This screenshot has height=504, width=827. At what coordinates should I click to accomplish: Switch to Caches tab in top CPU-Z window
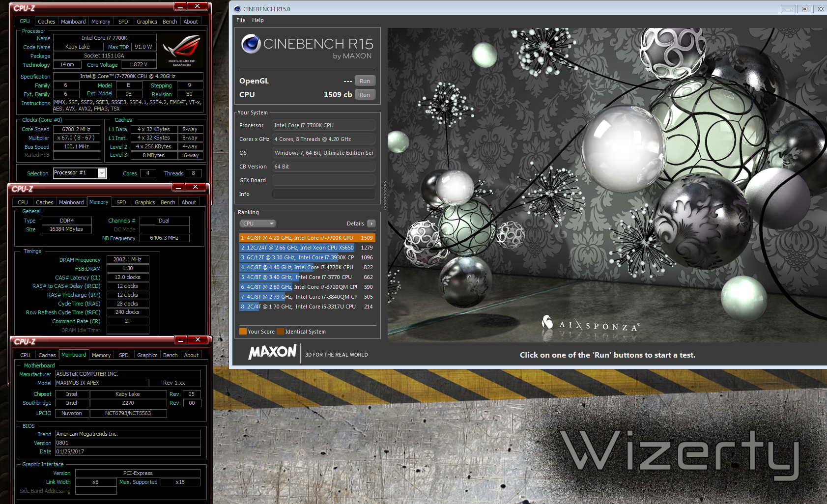(x=47, y=22)
